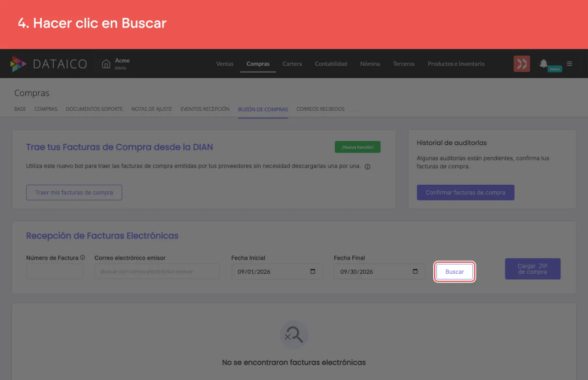The height and width of the screenshot is (380, 588).
Task: Open the Ventas menu
Action: (225, 64)
